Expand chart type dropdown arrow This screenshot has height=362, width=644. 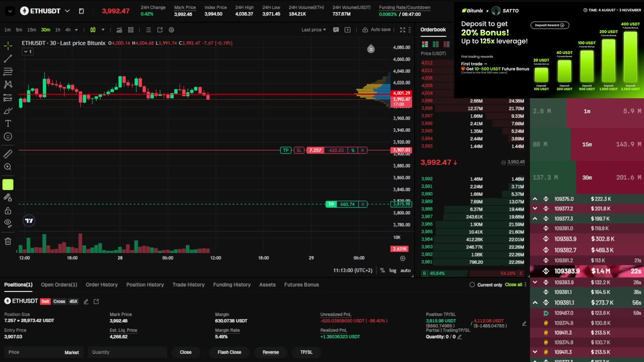(103, 30)
